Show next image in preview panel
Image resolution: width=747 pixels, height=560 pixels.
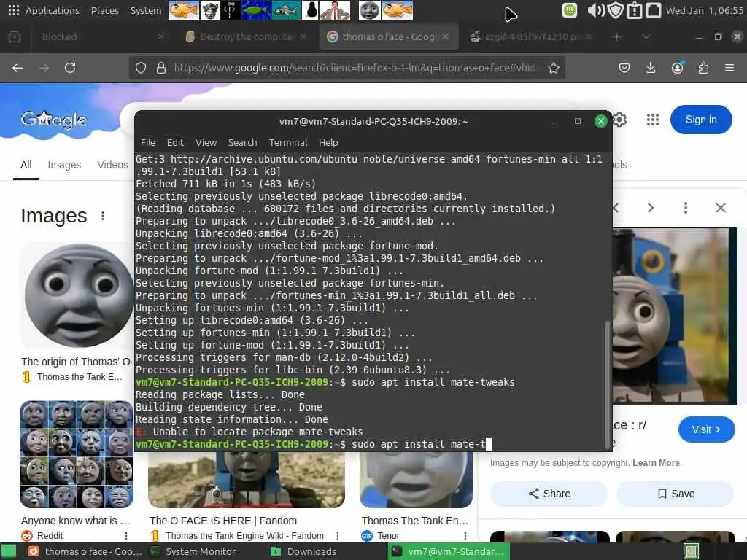point(650,208)
